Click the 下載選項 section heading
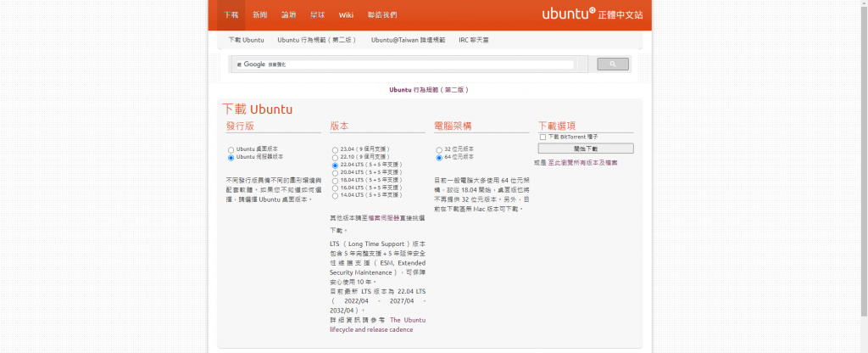868x353 pixels. (x=557, y=126)
